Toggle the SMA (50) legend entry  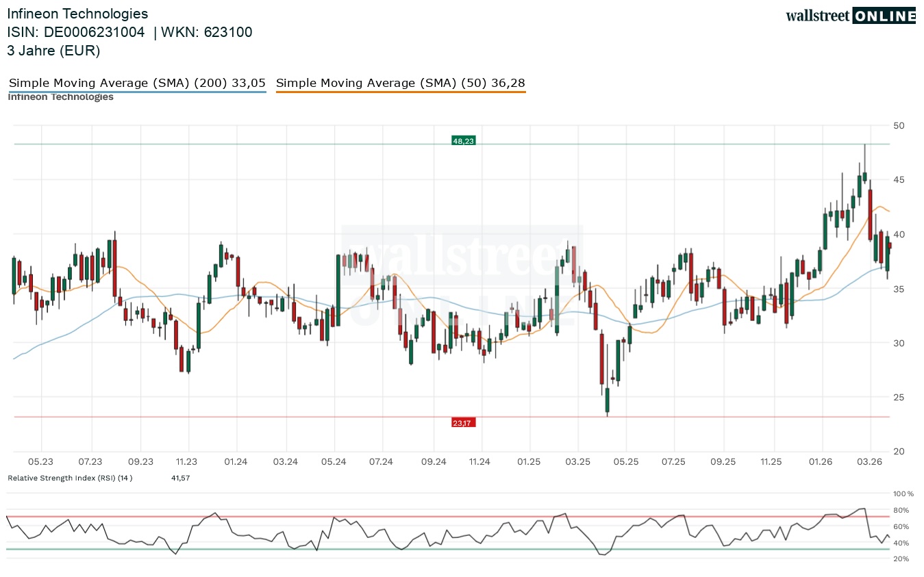401,84
